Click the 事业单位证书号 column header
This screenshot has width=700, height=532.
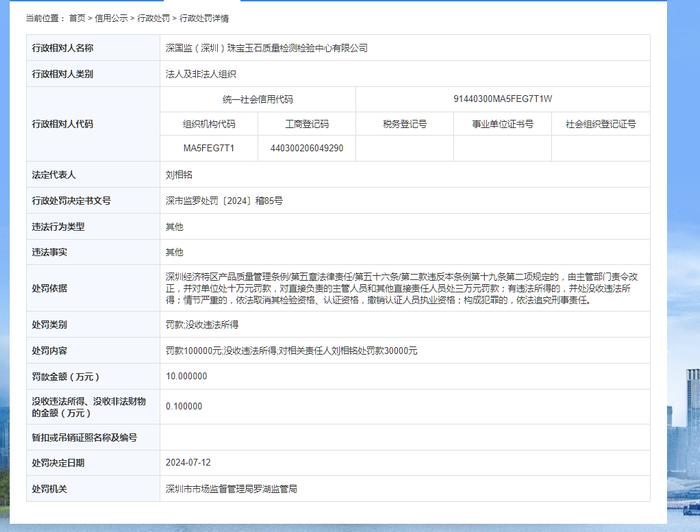coord(502,124)
